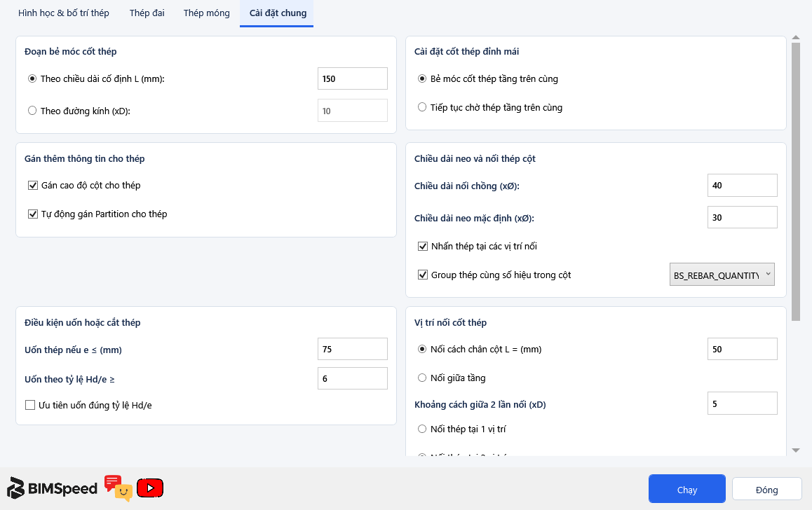Open the 'Thép đai' tab
Image resolution: width=812 pixels, height=510 pixels.
(x=147, y=13)
